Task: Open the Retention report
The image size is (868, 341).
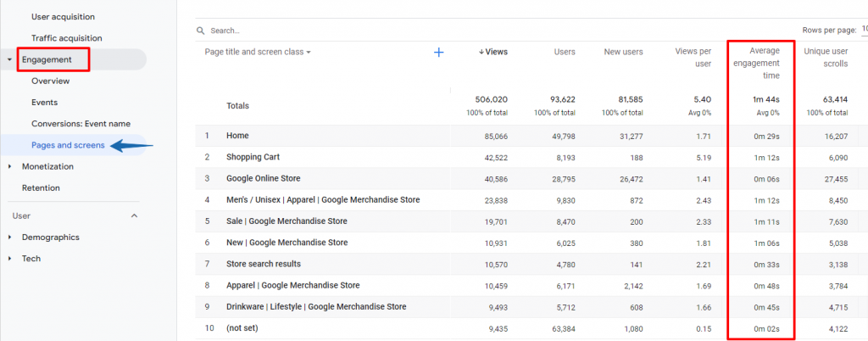Action: [x=41, y=188]
